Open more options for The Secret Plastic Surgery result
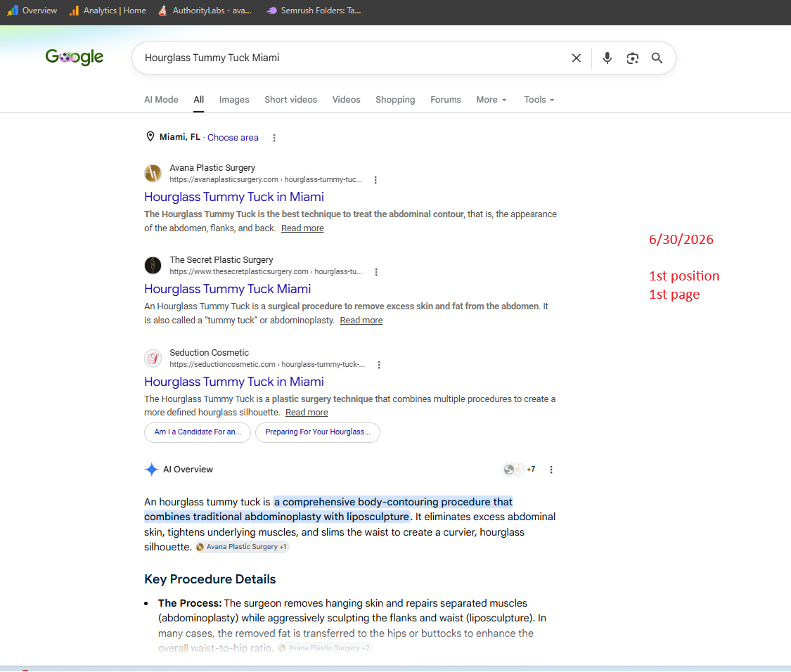 (x=376, y=272)
